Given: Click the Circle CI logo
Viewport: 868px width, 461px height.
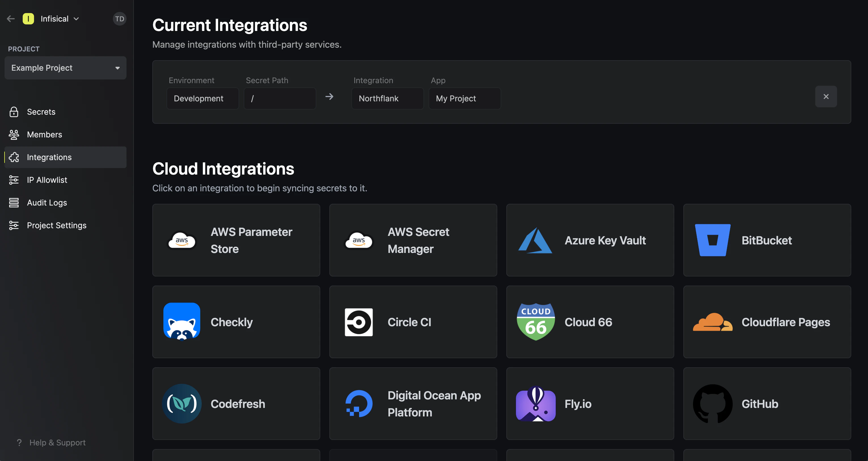Looking at the screenshot, I should (359, 322).
